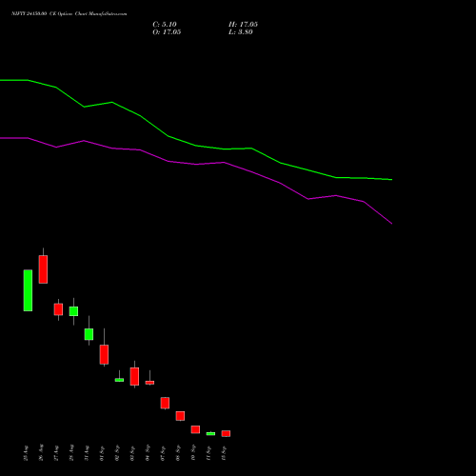Screen dimensions: 476x476
Task: Select the 01 Sep date label
Action: [102, 453]
